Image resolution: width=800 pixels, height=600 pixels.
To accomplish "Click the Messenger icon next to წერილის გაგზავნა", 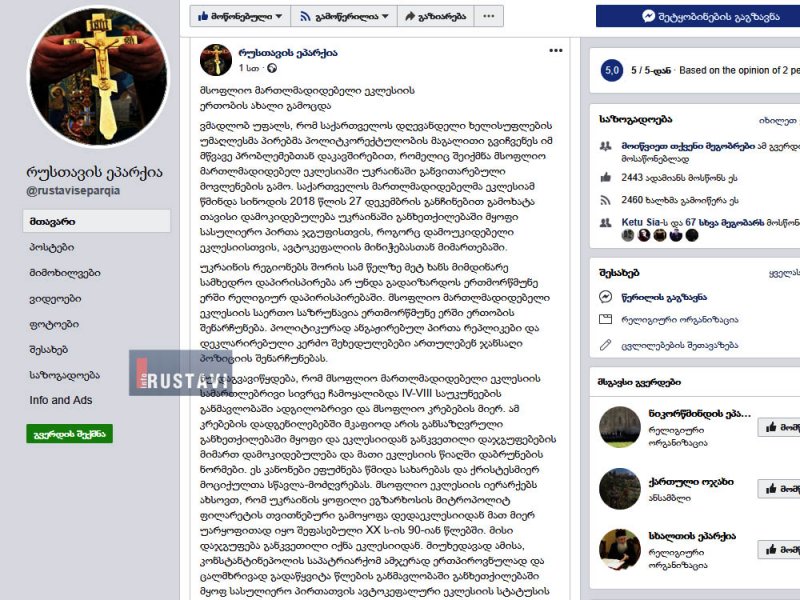I will click(x=605, y=296).
